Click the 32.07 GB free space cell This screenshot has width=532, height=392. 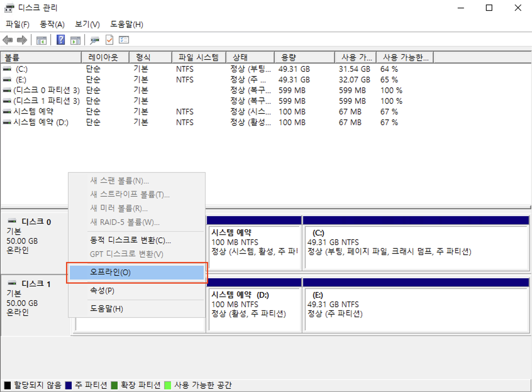coord(354,79)
